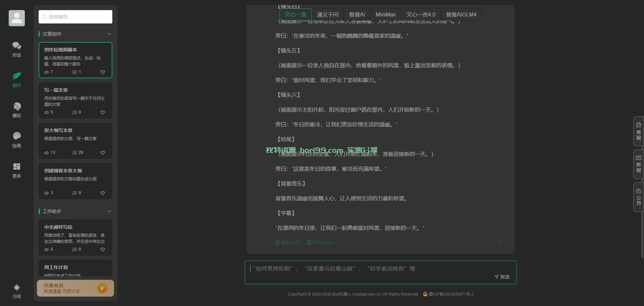Open the 写一篇文章 card
The image size is (644, 306).
[75, 100]
